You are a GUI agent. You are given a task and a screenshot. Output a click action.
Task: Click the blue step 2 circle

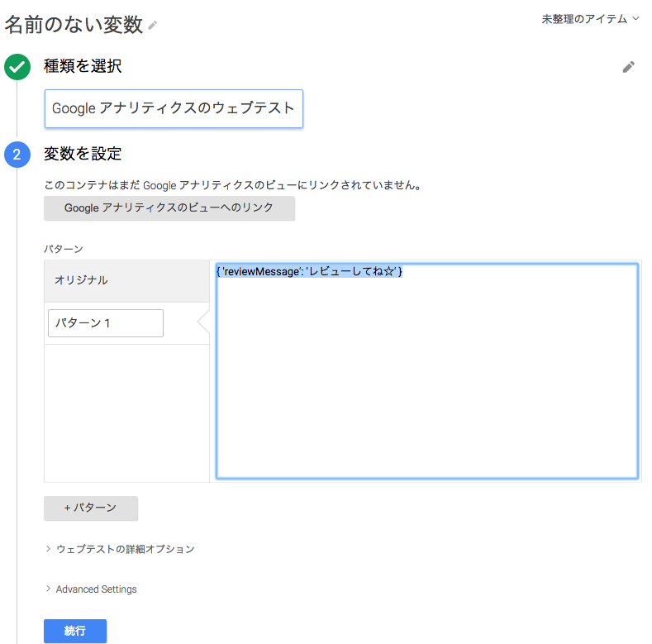pos(17,155)
